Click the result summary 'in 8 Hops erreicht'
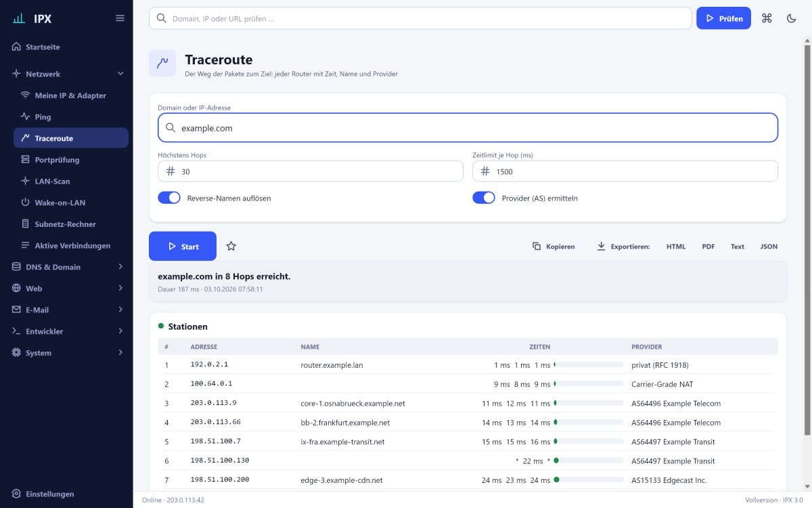The width and height of the screenshot is (812, 508). coord(224,276)
